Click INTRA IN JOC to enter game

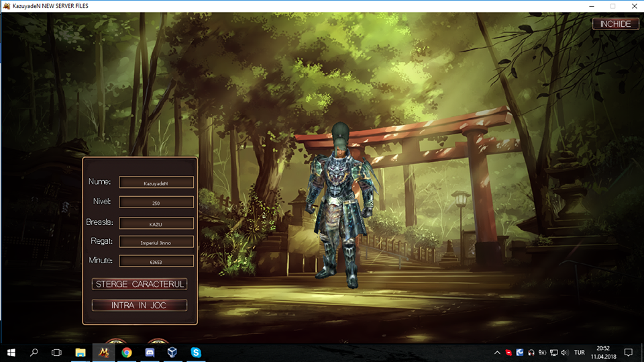pos(140,305)
